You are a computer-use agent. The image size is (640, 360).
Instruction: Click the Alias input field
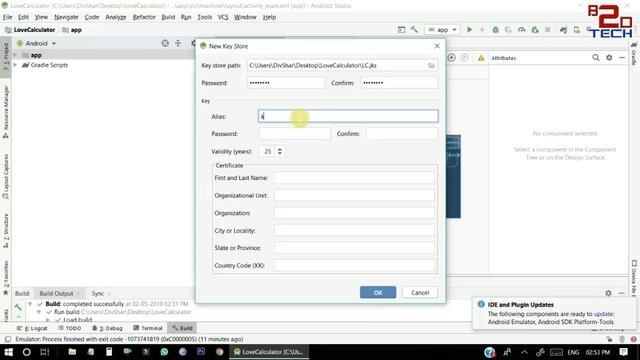[x=348, y=116]
